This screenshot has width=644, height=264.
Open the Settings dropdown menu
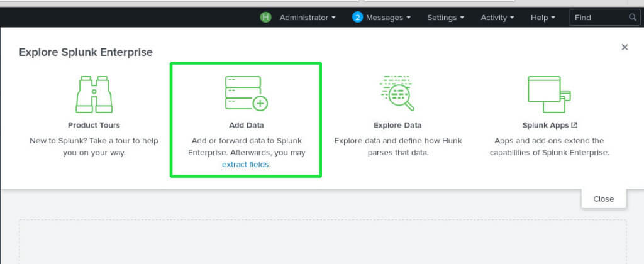click(x=445, y=18)
